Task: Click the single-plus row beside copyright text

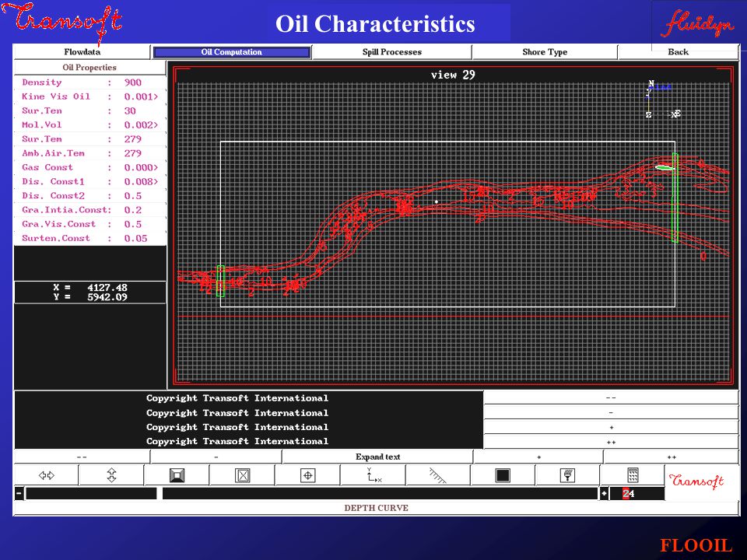Action: [612, 427]
